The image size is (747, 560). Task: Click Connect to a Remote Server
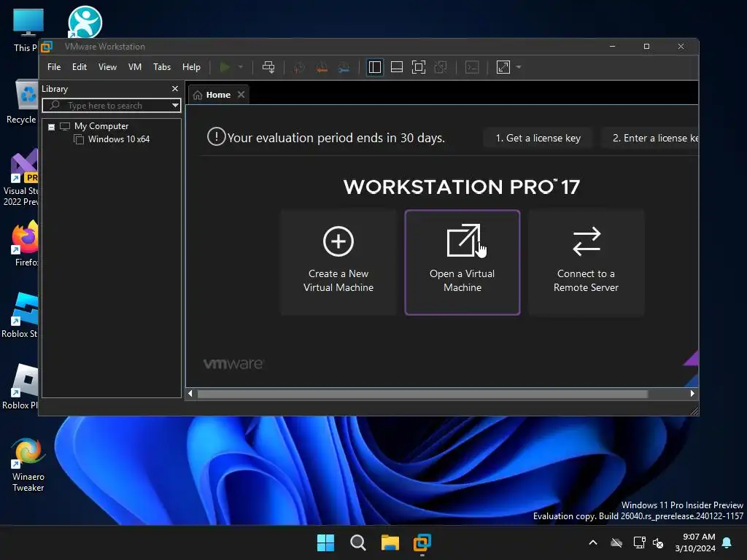click(x=586, y=262)
